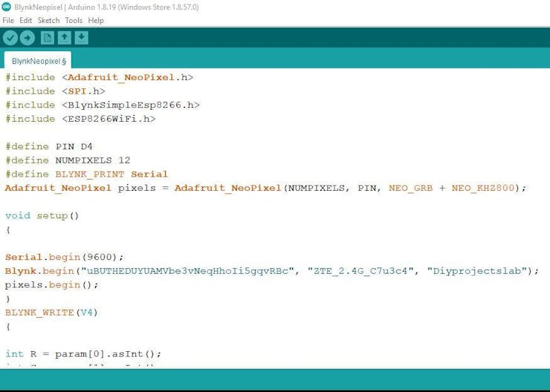This screenshot has width=550, height=392.
Task: Click the NEO_GRB constant in code
Action: pos(410,188)
